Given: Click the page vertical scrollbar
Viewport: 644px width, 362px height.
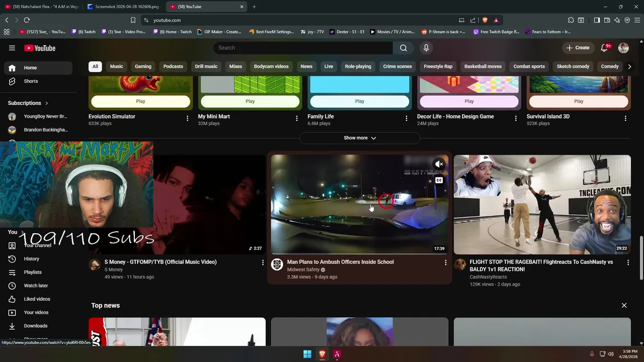Looking at the screenshot, I should coord(641,259).
